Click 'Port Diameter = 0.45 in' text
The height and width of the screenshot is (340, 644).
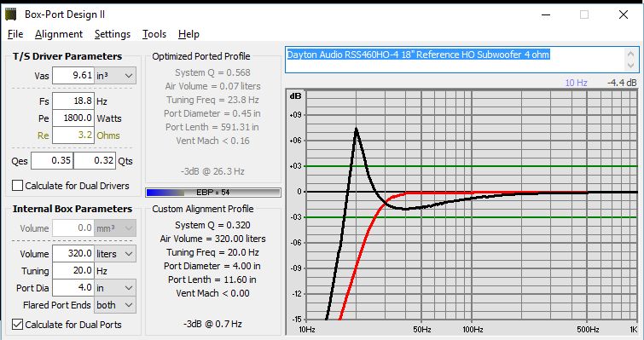pos(212,113)
